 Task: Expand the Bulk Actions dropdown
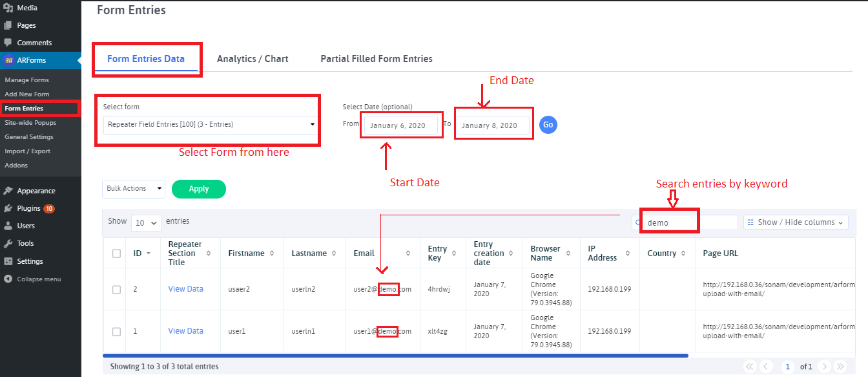134,189
